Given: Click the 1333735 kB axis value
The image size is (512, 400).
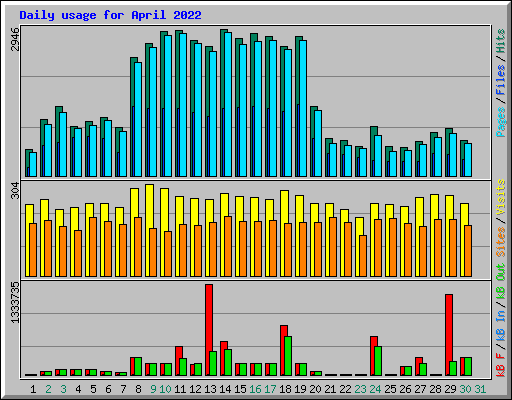Looking at the screenshot, I should [x=15, y=303].
